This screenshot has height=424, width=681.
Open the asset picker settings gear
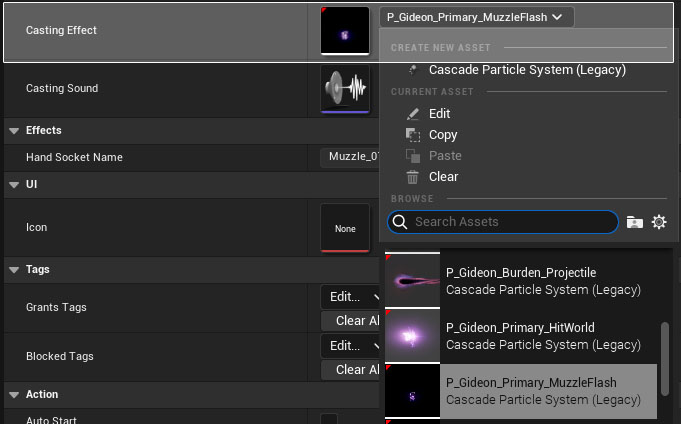click(659, 222)
